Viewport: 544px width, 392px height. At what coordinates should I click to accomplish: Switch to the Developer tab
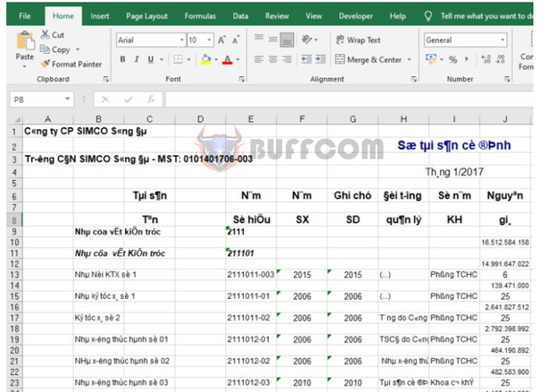(356, 16)
